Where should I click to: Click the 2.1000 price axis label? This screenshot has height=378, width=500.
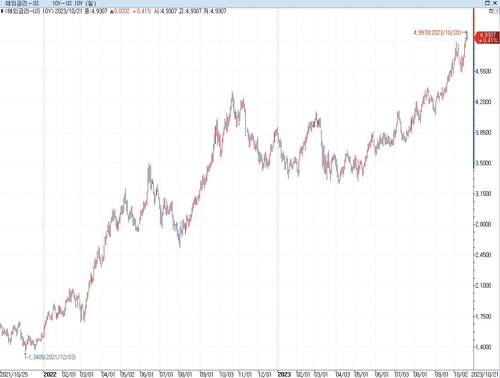click(x=483, y=285)
